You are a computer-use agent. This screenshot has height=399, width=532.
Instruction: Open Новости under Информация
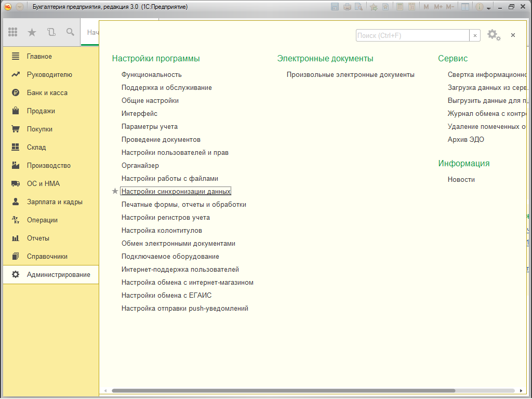pos(461,179)
